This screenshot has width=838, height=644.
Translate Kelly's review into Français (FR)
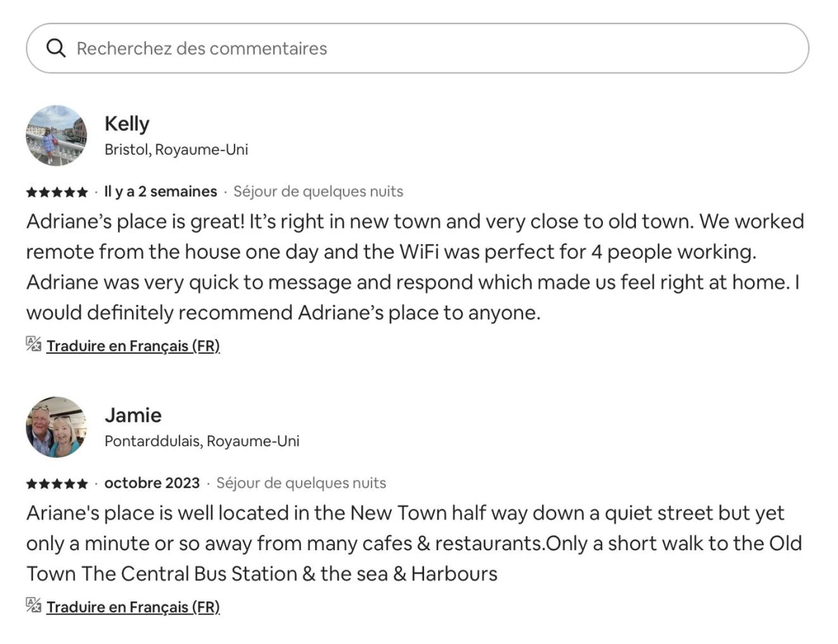click(133, 346)
